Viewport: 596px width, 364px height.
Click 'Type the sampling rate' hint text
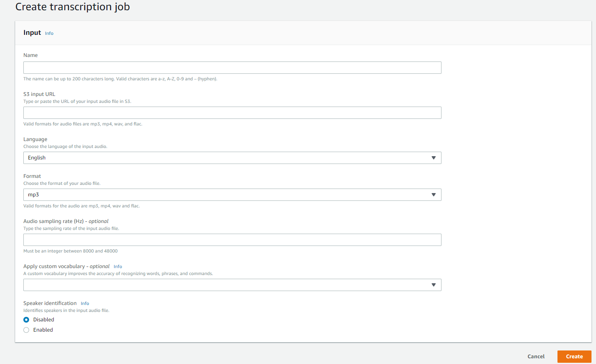[71, 228]
